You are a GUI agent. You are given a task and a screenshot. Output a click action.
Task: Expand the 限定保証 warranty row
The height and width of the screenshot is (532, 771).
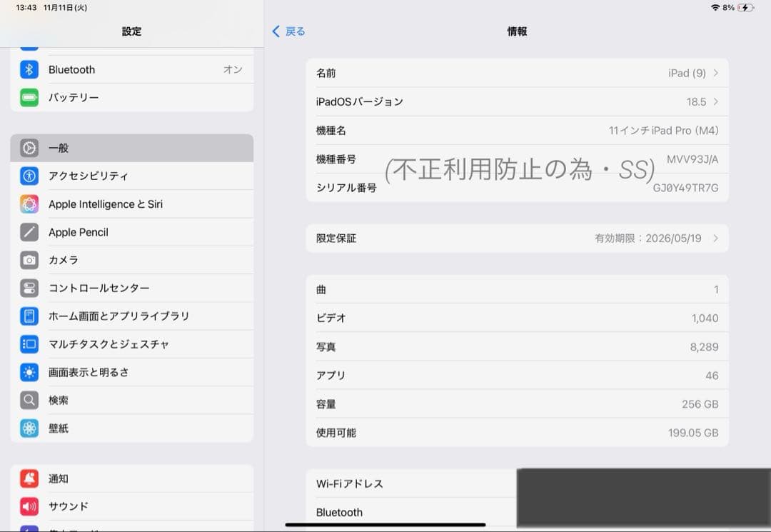(518, 238)
